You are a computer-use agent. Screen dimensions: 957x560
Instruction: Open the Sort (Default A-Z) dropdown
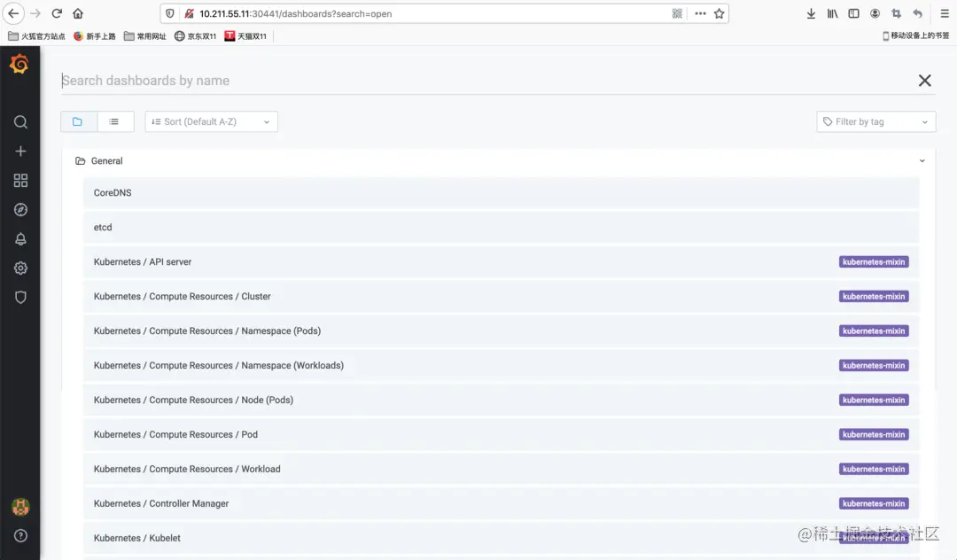tap(211, 121)
